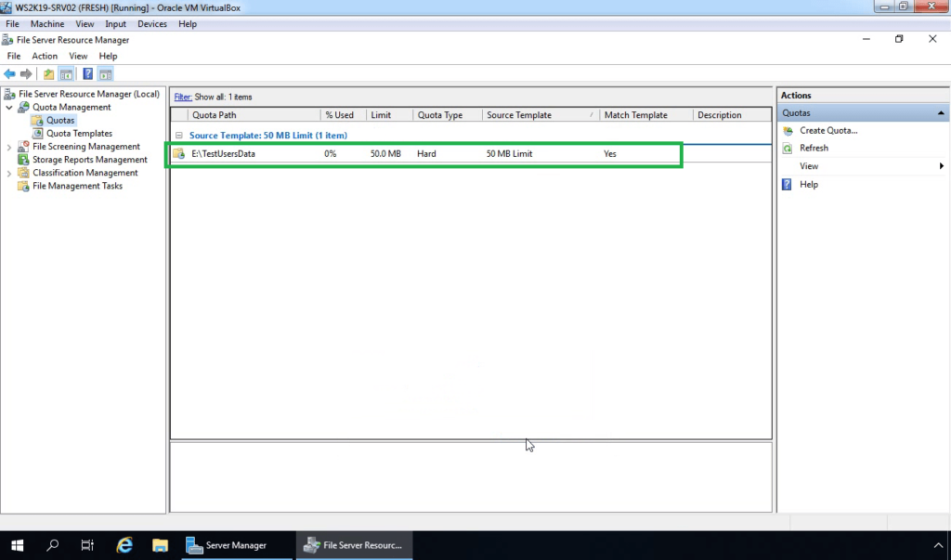Show hidden system tray icons chevron
Image resolution: width=951 pixels, height=560 pixels.
938,545
